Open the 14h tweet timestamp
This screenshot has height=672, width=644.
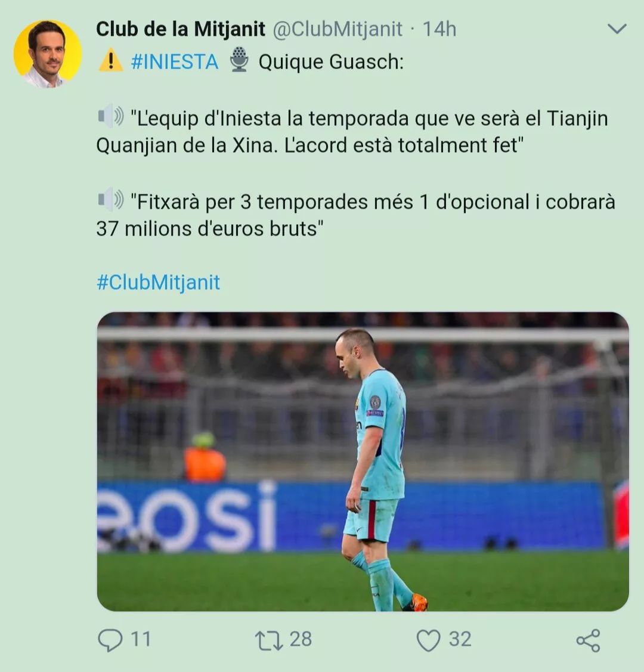coord(439,29)
